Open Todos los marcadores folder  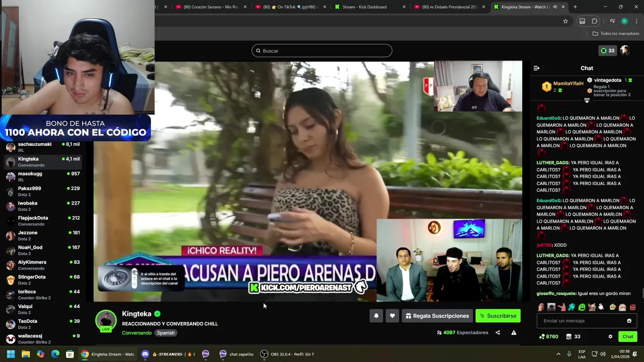click(x=616, y=34)
